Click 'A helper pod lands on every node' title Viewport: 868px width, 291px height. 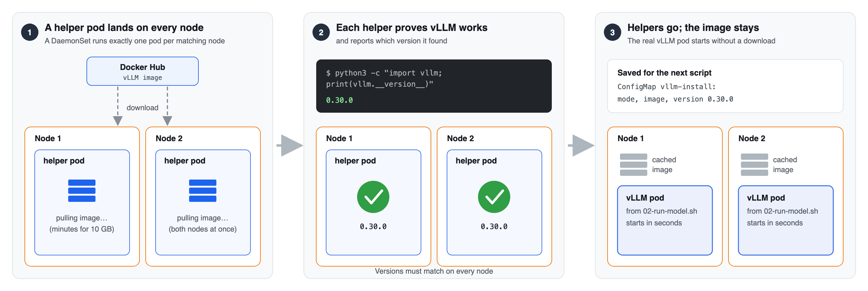[x=124, y=28]
